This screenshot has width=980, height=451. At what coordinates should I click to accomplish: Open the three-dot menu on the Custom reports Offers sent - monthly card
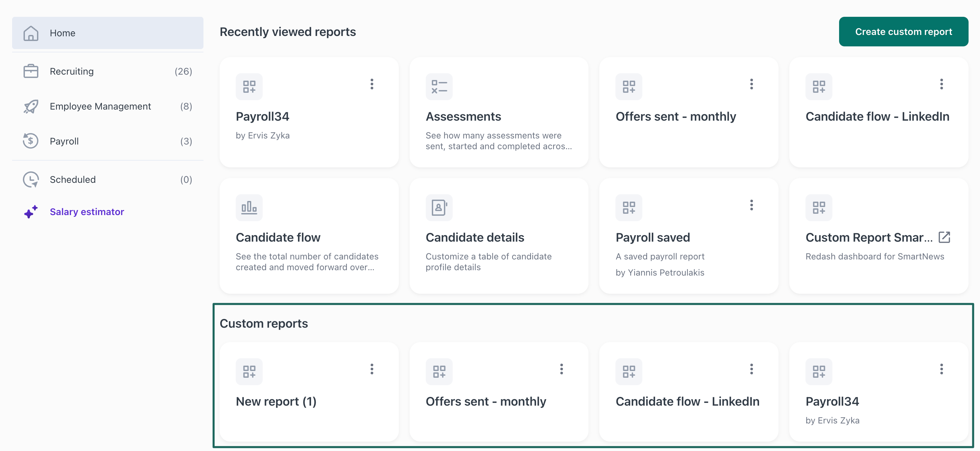[561, 369]
